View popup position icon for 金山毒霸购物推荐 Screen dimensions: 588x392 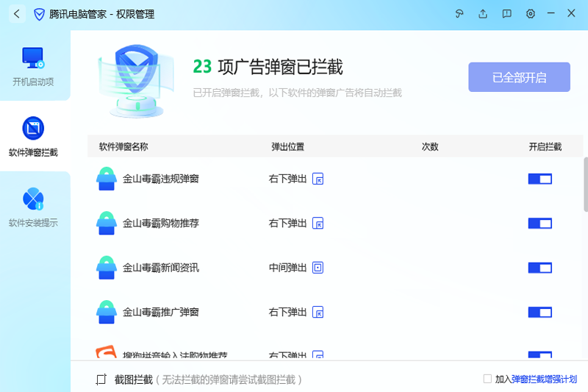click(x=318, y=223)
